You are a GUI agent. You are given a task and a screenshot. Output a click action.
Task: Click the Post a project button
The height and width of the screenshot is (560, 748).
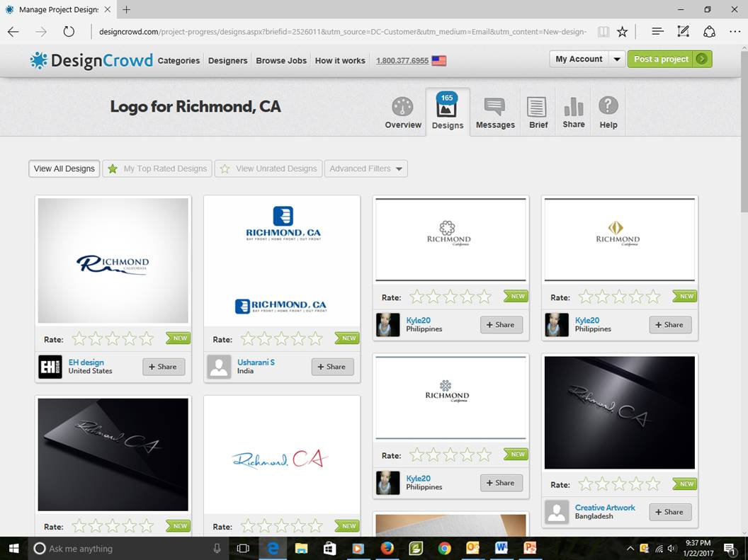pyautogui.click(x=670, y=59)
